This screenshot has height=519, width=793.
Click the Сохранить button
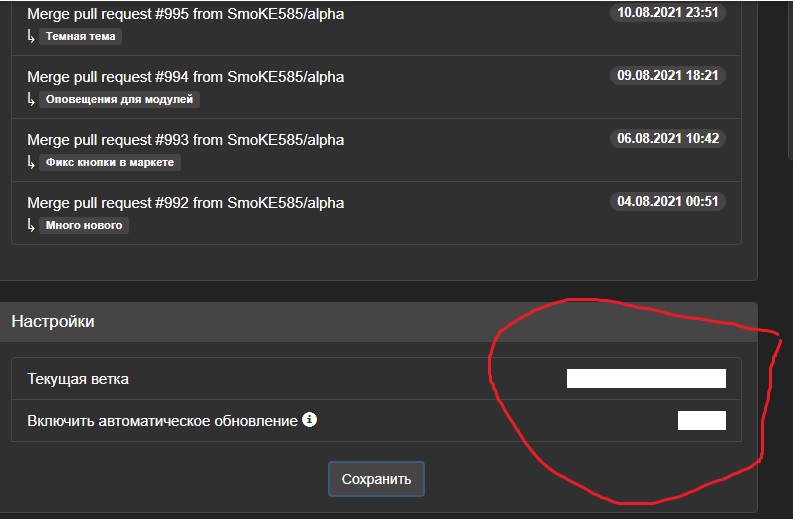click(x=376, y=479)
